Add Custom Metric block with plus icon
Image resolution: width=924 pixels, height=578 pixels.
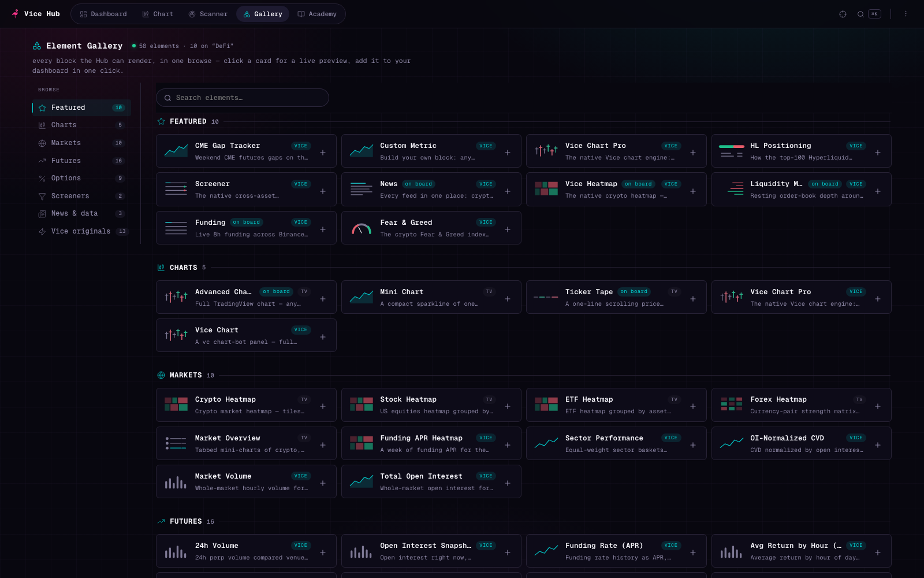(x=508, y=153)
